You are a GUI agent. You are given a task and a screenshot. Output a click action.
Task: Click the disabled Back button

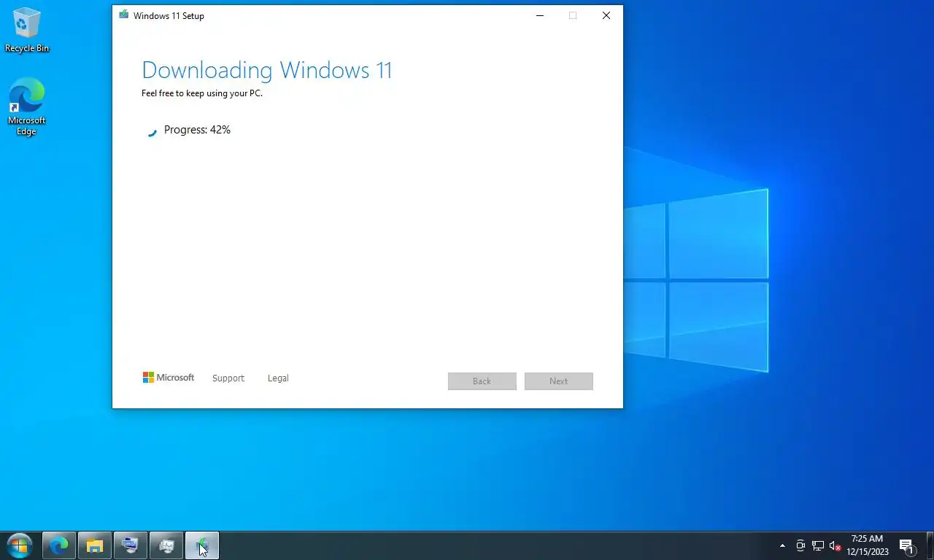[482, 381]
